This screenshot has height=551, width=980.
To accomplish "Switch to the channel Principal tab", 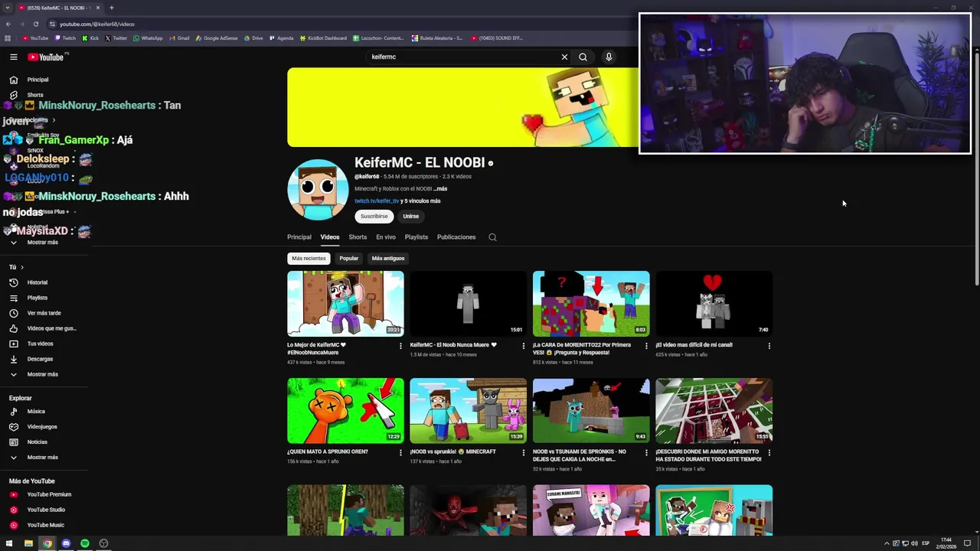I will coord(299,237).
